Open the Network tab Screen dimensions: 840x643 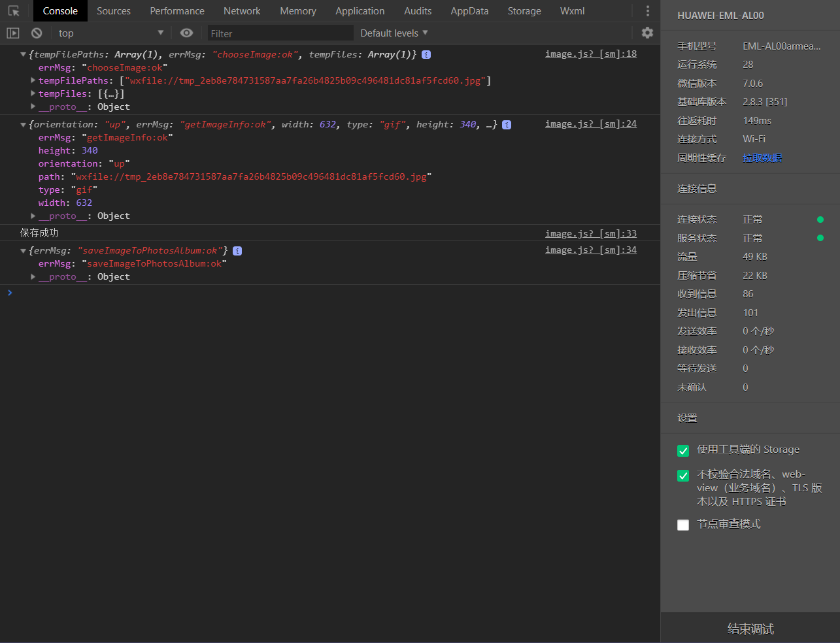[x=242, y=11]
